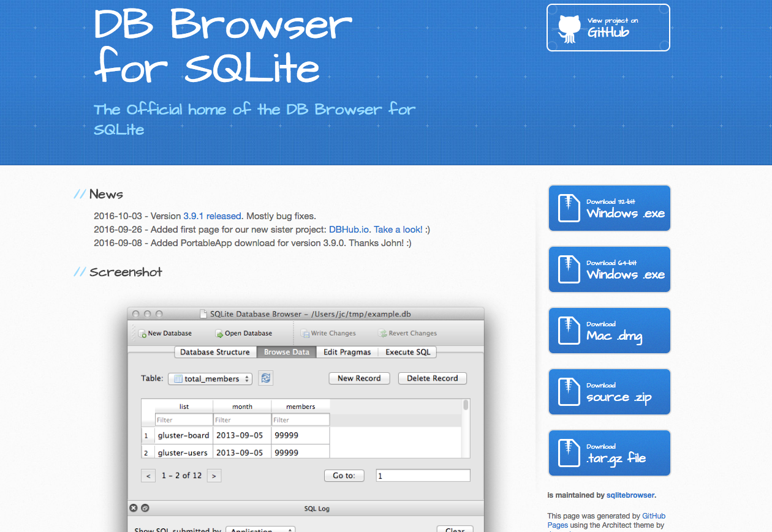The image size is (772, 532).
Task: Click the News section heading
Action: click(x=106, y=194)
